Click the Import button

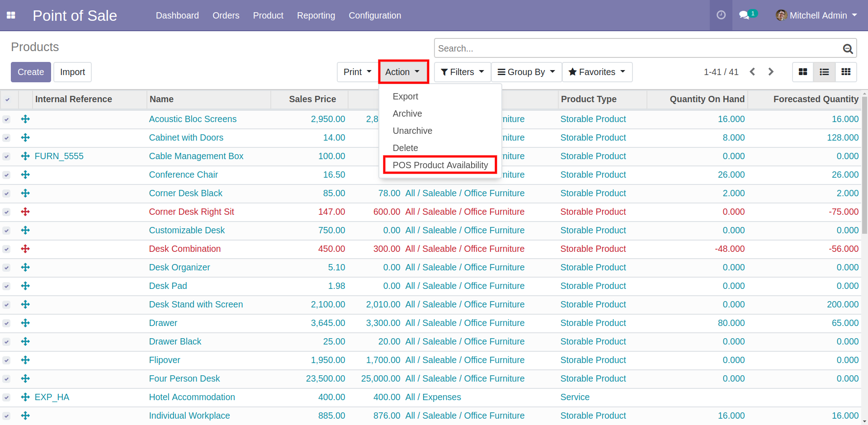72,72
